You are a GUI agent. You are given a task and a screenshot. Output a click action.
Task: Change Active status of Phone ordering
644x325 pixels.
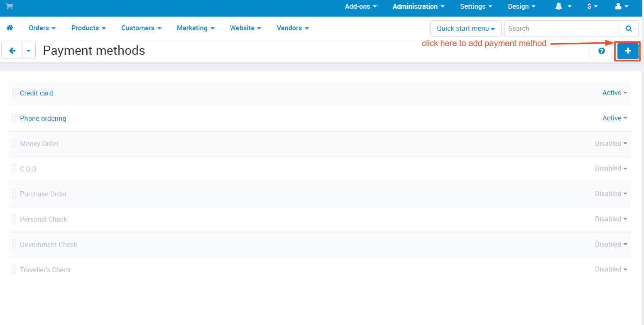[x=615, y=118]
